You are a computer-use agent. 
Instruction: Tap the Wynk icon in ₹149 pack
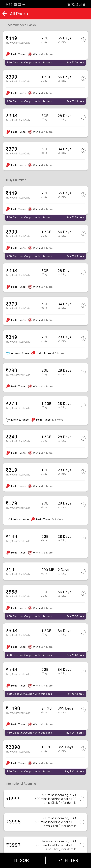[x=30, y=553]
